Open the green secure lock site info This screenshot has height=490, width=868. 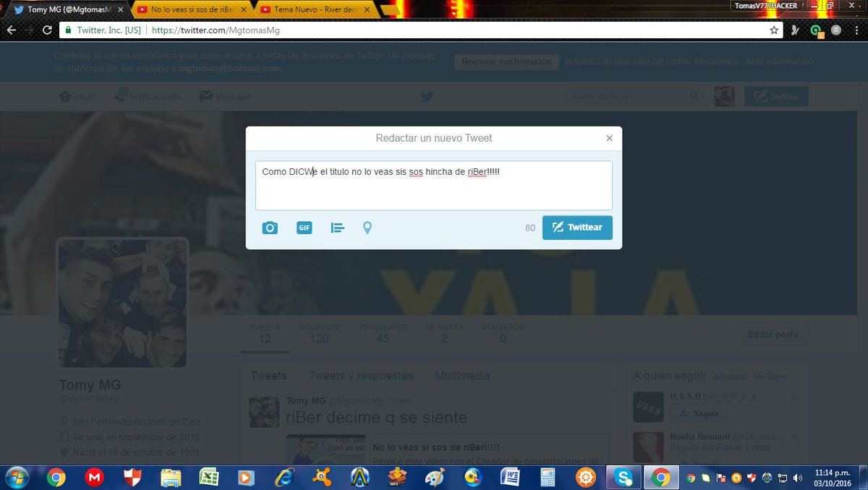[x=67, y=30]
